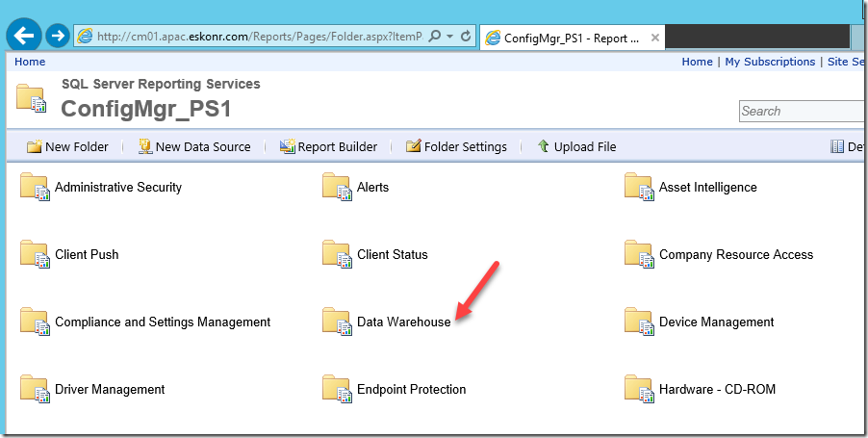Click the Internet Explorer icon in address bar

click(85, 36)
